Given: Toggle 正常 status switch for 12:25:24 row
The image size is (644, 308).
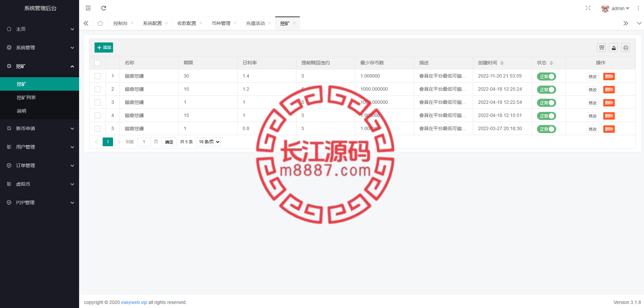Looking at the screenshot, I should click(x=546, y=90).
